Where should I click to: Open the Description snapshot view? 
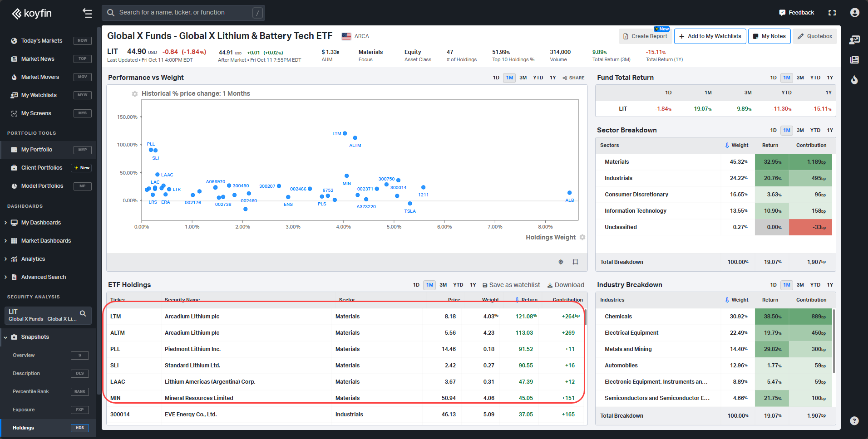(26, 373)
